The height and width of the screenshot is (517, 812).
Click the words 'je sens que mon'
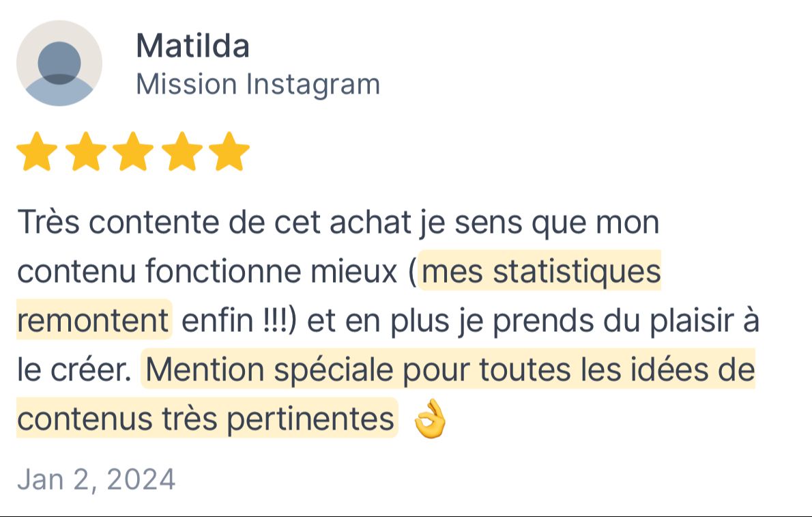tap(538, 223)
